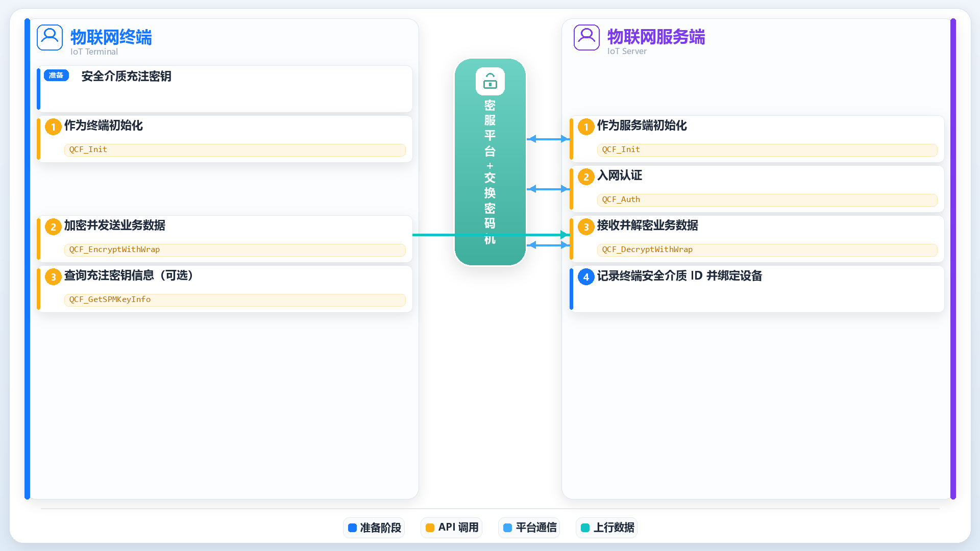Click step badge 1 beside 作为服务端初始化
Image resolution: width=980 pixels, height=551 pixels.
(586, 127)
